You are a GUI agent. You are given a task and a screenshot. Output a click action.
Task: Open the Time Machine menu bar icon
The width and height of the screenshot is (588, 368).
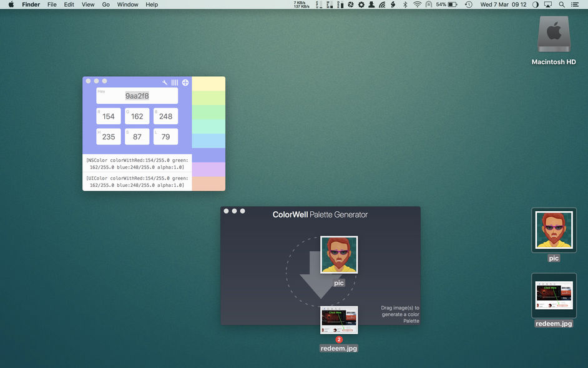click(x=469, y=4)
